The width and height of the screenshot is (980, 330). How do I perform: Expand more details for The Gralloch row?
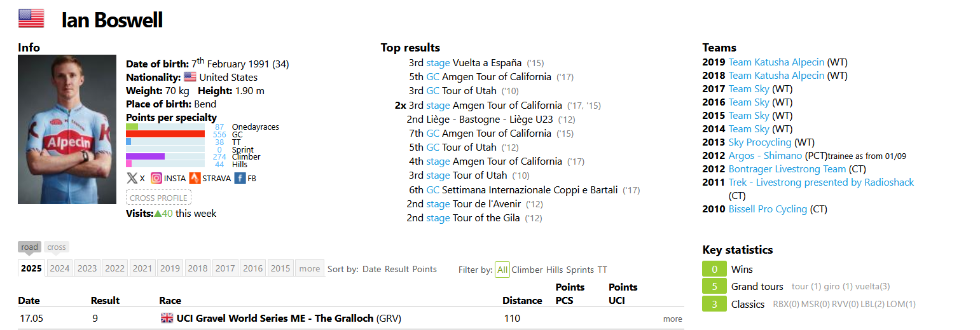672,319
